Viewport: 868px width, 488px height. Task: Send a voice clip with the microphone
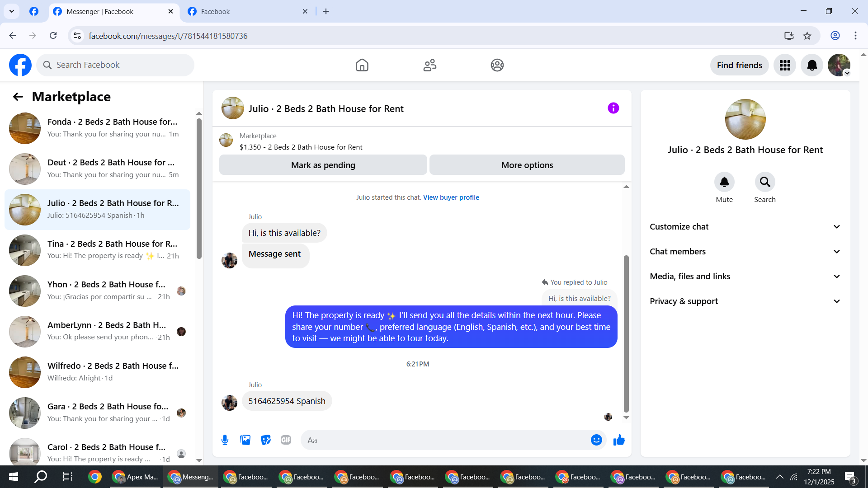225,440
